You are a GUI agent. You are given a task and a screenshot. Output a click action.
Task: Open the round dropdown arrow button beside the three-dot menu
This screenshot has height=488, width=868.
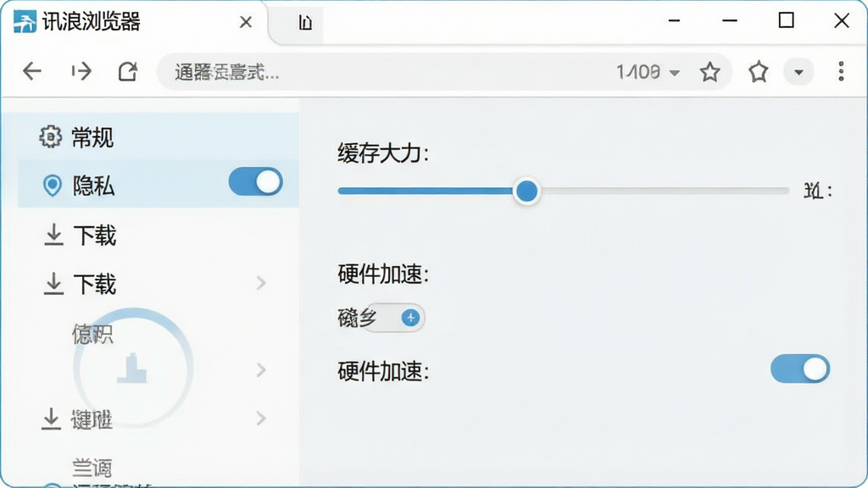[x=798, y=72]
